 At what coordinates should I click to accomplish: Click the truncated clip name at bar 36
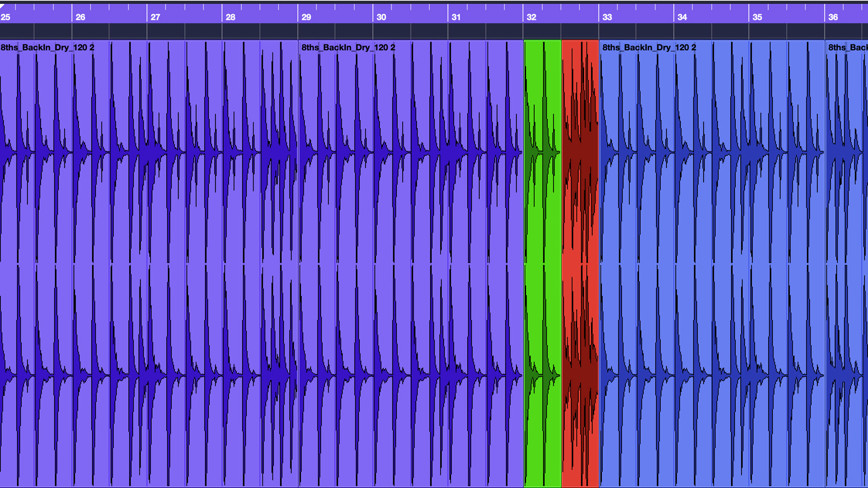[x=848, y=47]
